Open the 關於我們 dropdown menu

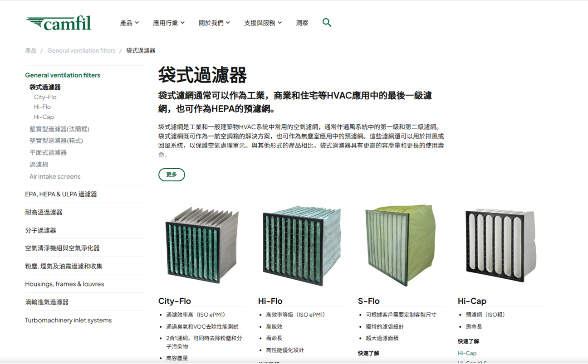click(214, 23)
